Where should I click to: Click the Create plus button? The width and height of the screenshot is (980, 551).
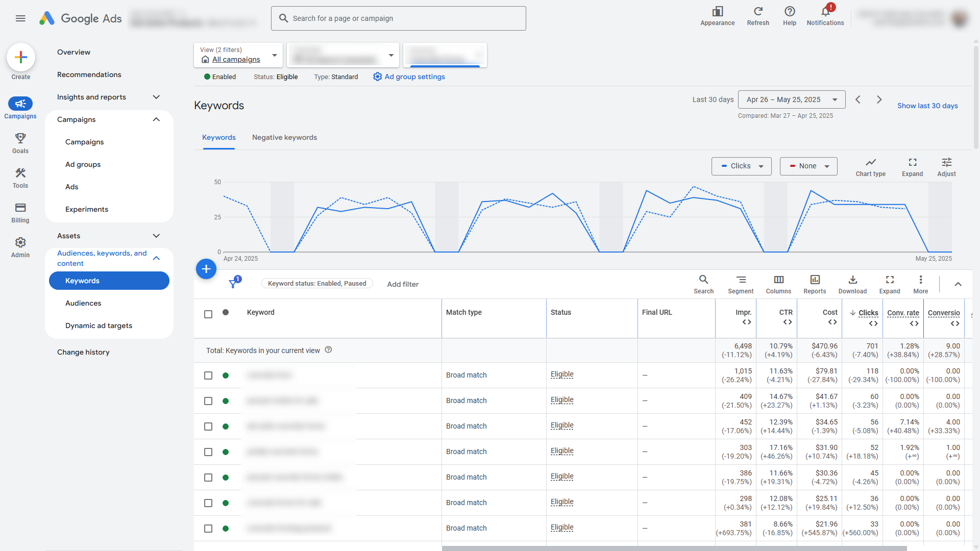21,57
